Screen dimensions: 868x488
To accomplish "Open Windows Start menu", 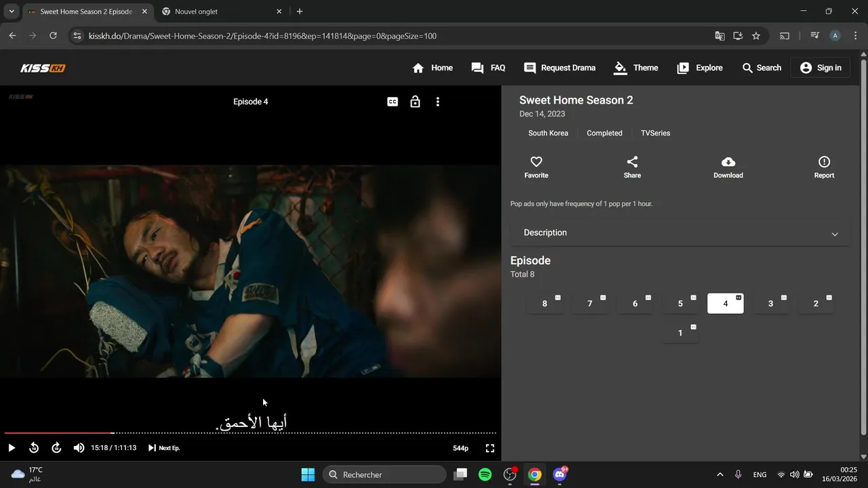I will [308, 474].
